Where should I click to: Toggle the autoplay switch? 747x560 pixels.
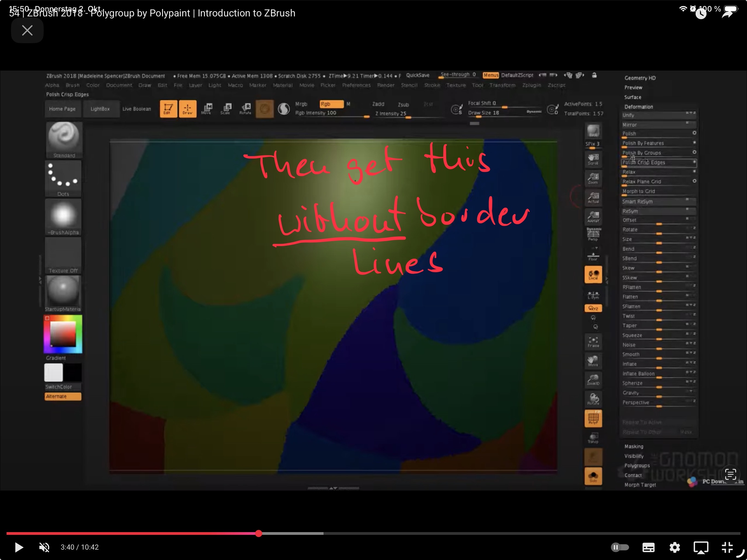click(620, 547)
